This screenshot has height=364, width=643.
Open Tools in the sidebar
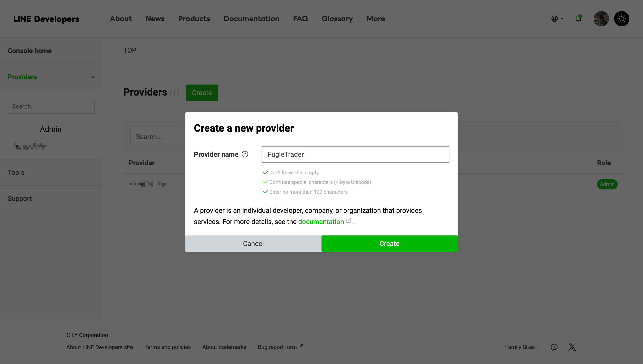click(x=16, y=172)
